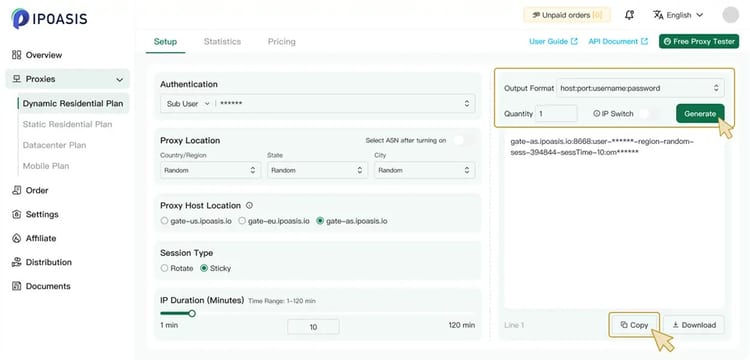Switch to the Setup tab
Image resolution: width=750 pixels, height=360 pixels.
coord(165,42)
